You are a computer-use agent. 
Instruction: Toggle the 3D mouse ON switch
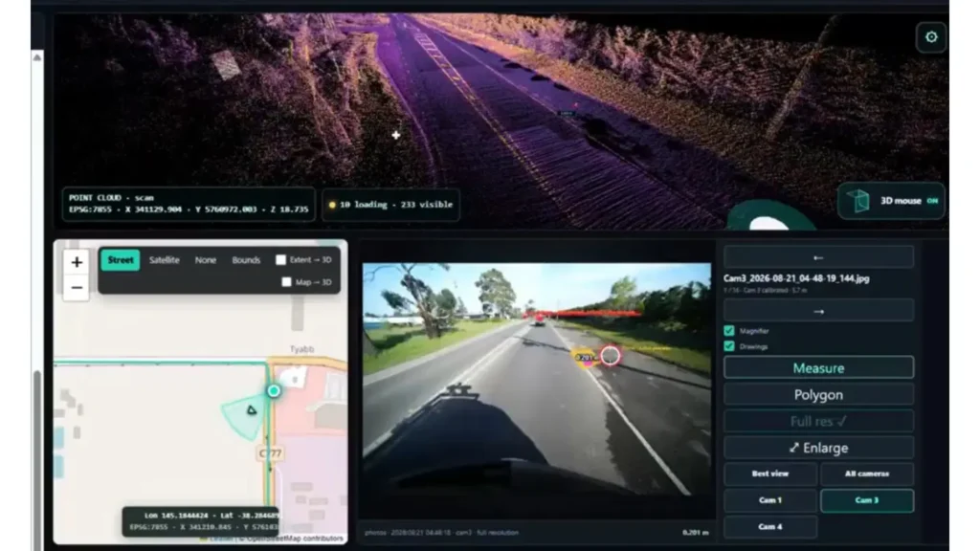932,201
